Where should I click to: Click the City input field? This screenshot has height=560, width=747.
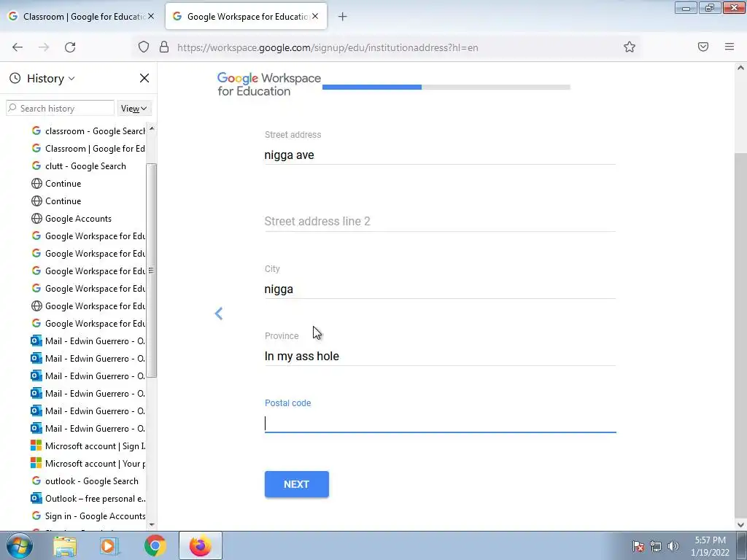point(440,289)
